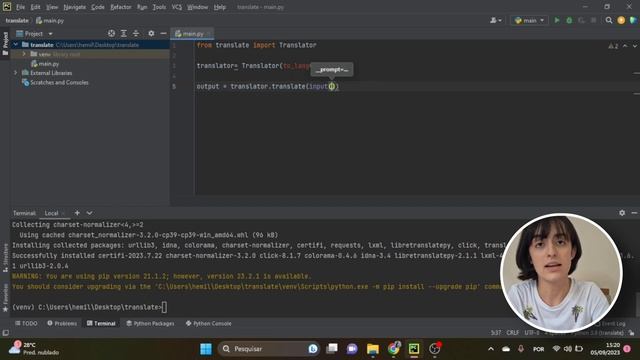Toggle Project side tool window button
Viewport: 640px width, 360px height.
coord(5,44)
